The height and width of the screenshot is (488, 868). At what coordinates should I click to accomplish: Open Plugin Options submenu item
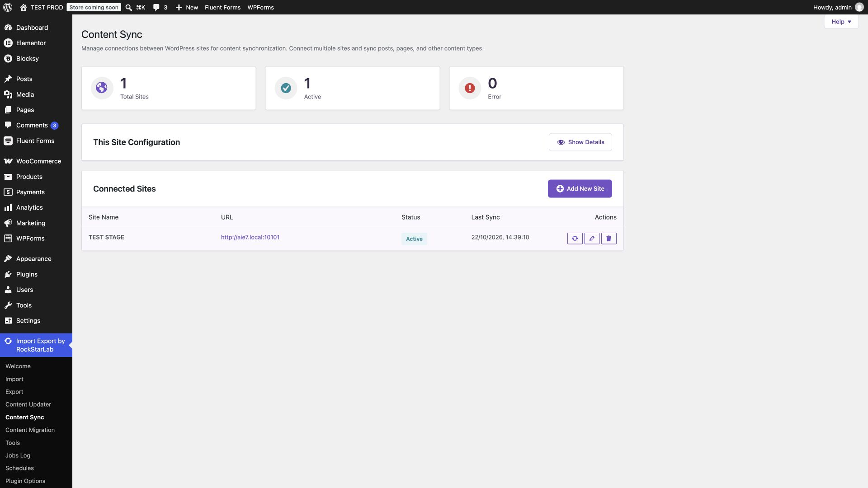(x=25, y=481)
